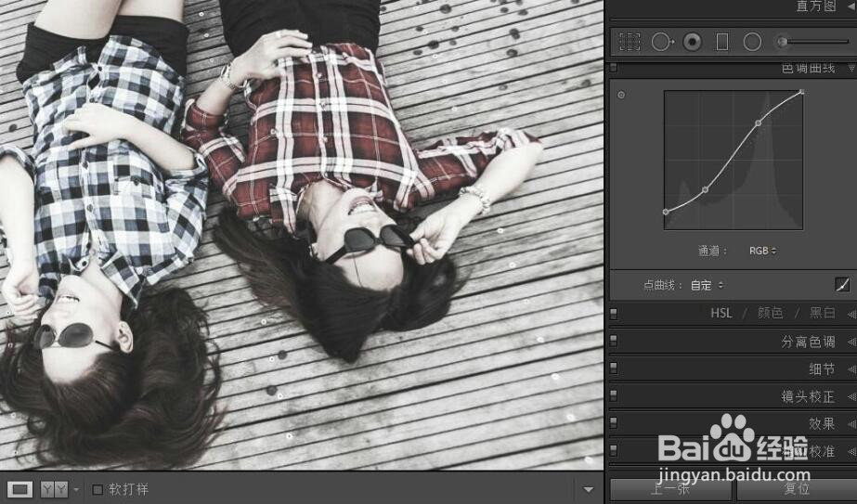Select the Radial Filter tool

tap(752, 42)
